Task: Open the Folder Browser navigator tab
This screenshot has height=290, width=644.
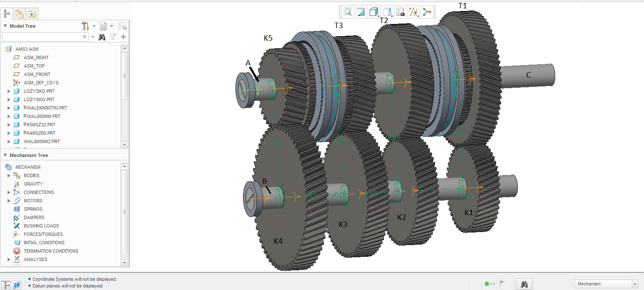Action: (19, 14)
